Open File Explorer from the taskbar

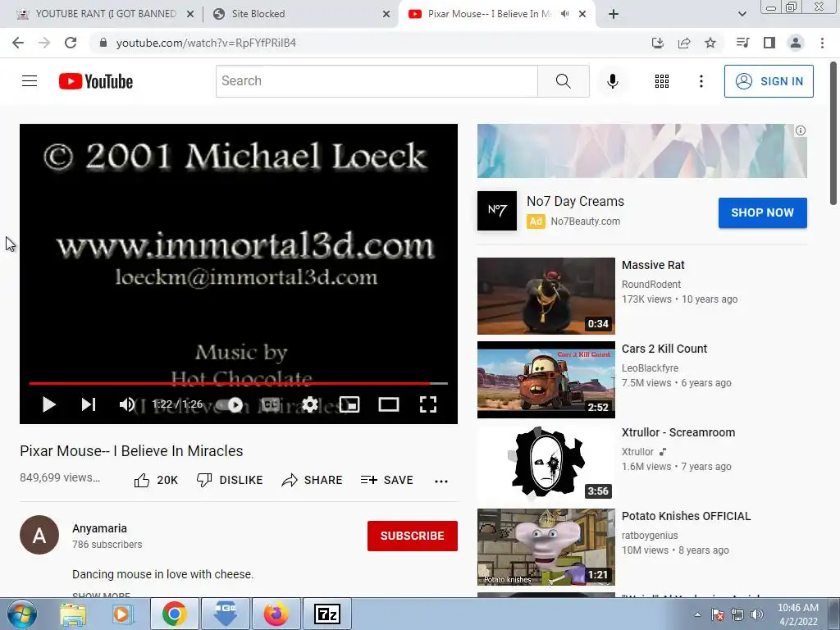click(x=73, y=614)
